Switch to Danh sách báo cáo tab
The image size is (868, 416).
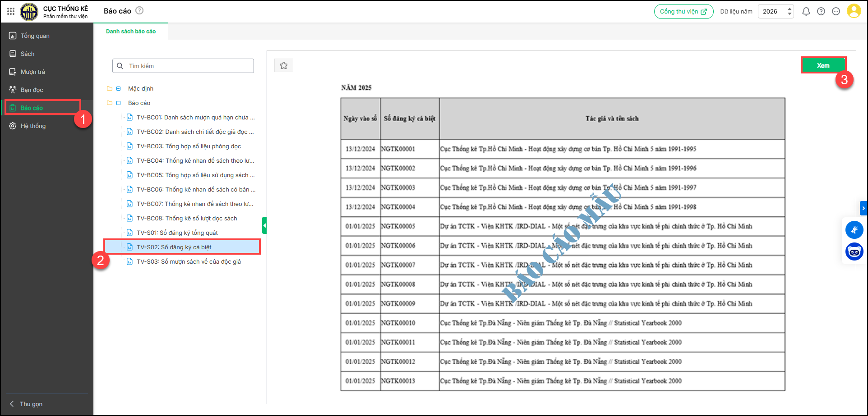point(131,32)
